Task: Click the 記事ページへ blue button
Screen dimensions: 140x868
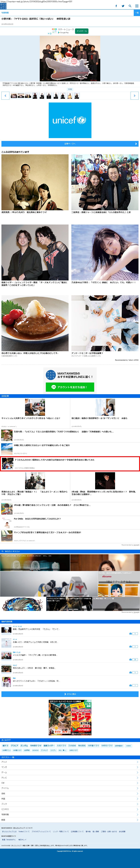Action: tap(70, 144)
